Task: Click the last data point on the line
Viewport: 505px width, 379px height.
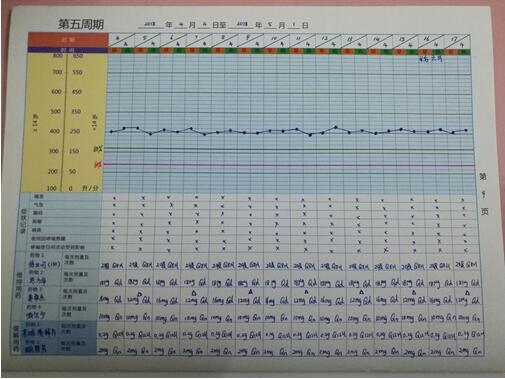Action: (466, 130)
